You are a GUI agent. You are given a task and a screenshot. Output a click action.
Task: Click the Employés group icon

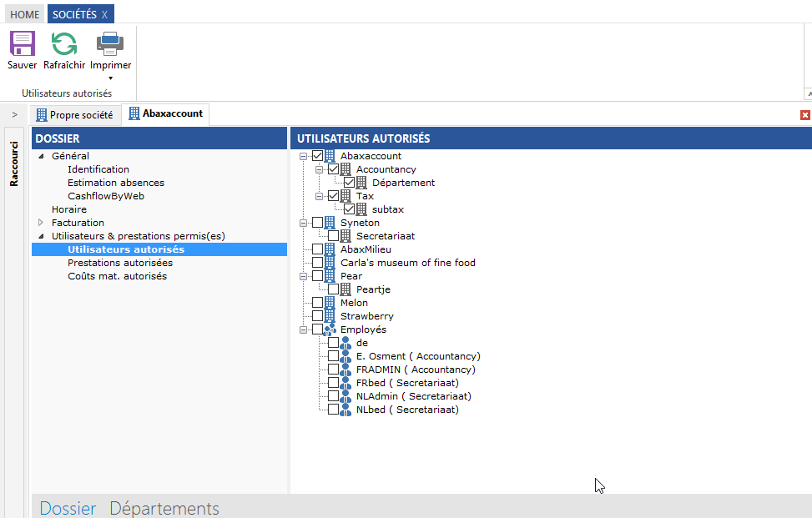[330, 329]
